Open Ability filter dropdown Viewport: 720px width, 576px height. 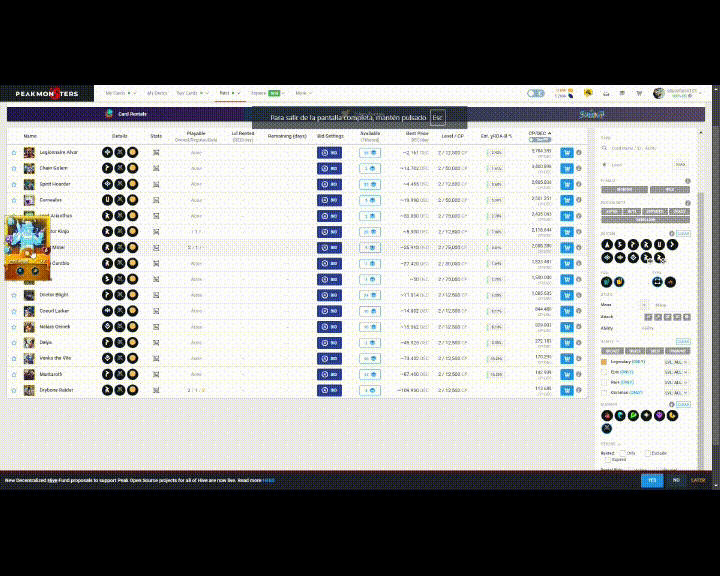(x=666, y=328)
